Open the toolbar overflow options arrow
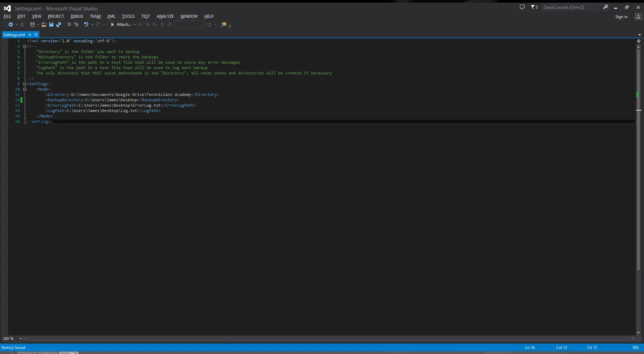The height and width of the screenshot is (354, 644). pyautogui.click(x=230, y=25)
